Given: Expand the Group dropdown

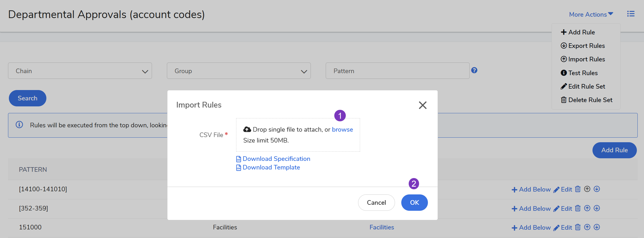Looking at the screenshot, I should pyautogui.click(x=239, y=71).
